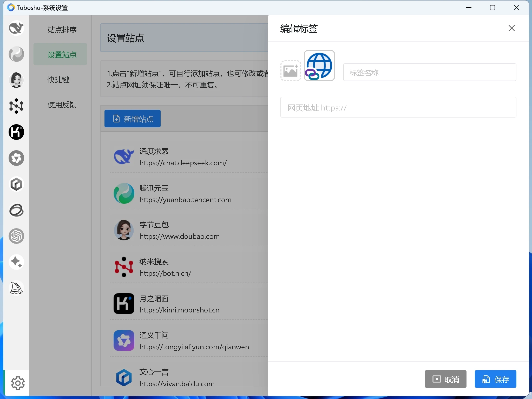Select the Tencent Yuanbao icon in sidebar

click(x=16, y=54)
